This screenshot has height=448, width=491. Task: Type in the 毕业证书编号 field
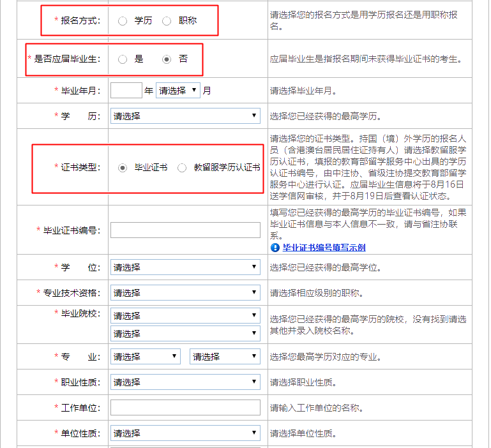tap(185, 230)
